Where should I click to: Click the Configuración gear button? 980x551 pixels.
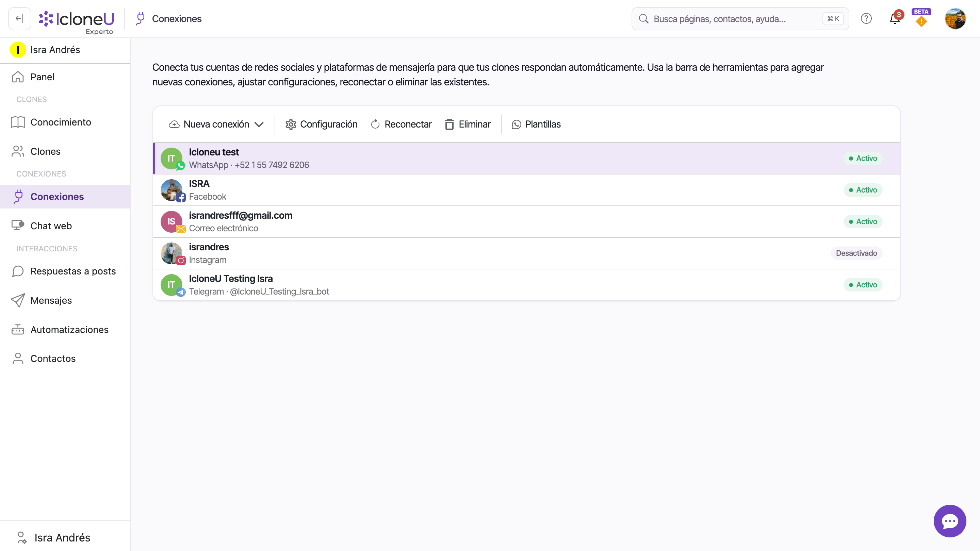(x=322, y=124)
